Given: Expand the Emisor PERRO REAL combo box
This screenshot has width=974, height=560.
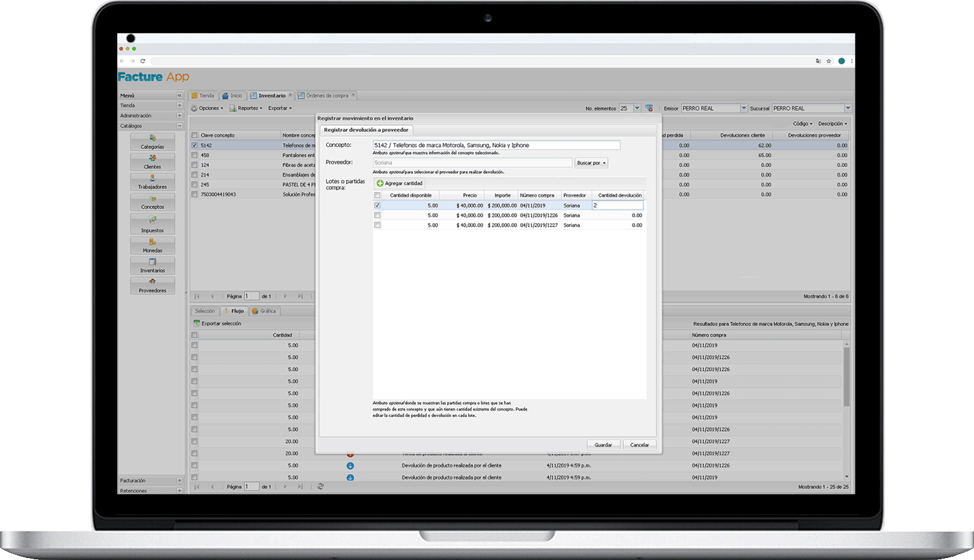Looking at the screenshot, I should [743, 108].
